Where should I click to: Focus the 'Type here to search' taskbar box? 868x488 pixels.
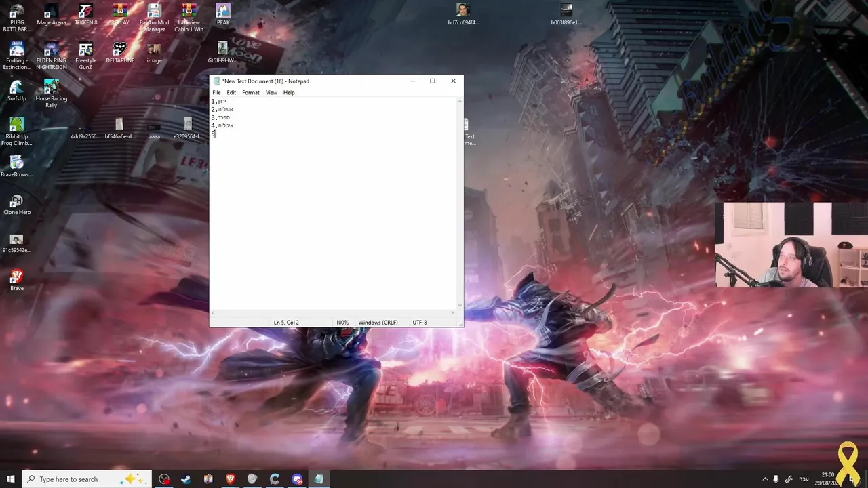tap(87, 479)
